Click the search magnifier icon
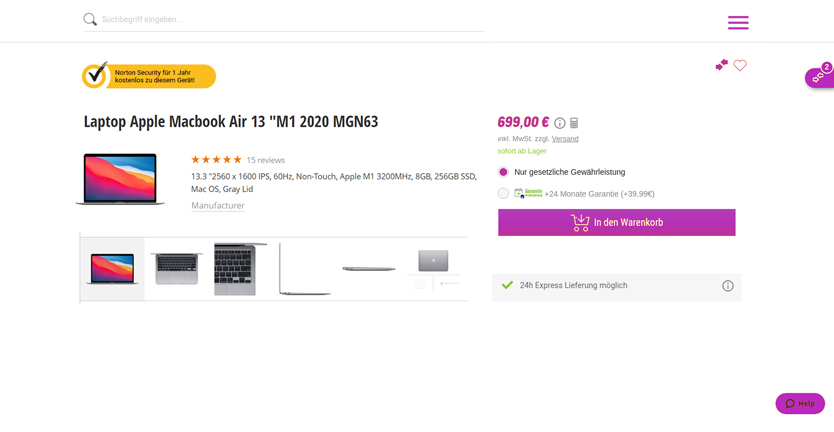Viewport: 834px width, 432px height. [x=90, y=19]
